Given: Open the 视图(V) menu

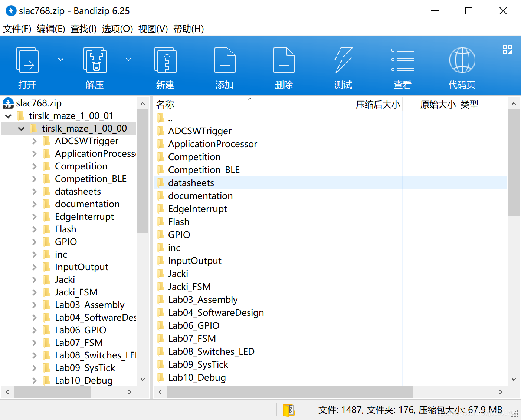Looking at the screenshot, I should [x=153, y=29].
